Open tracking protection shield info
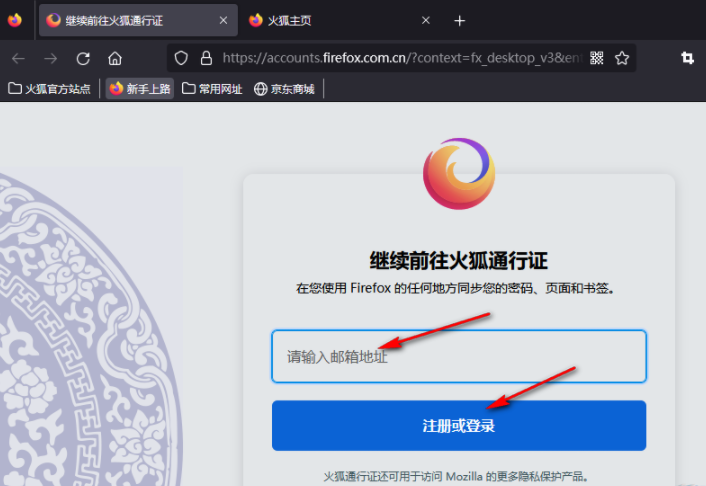This screenshot has width=706, height=486. [181, 58]
